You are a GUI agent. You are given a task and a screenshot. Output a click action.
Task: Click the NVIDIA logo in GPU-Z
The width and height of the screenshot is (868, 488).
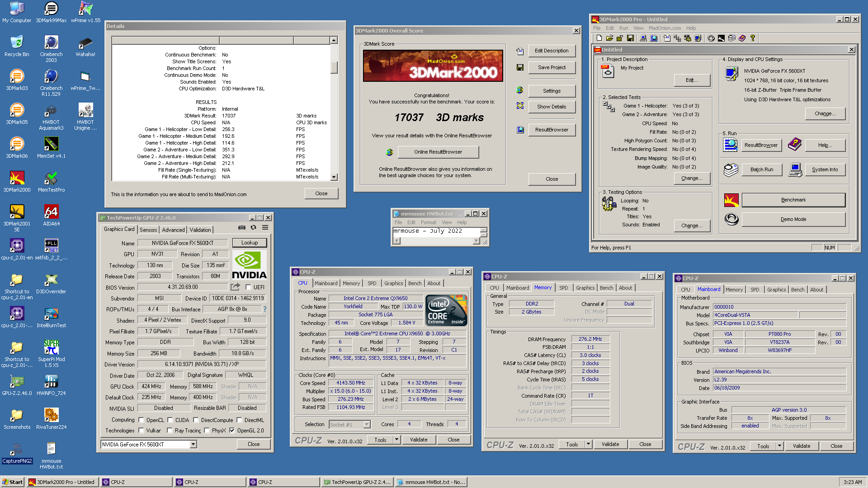249,265
